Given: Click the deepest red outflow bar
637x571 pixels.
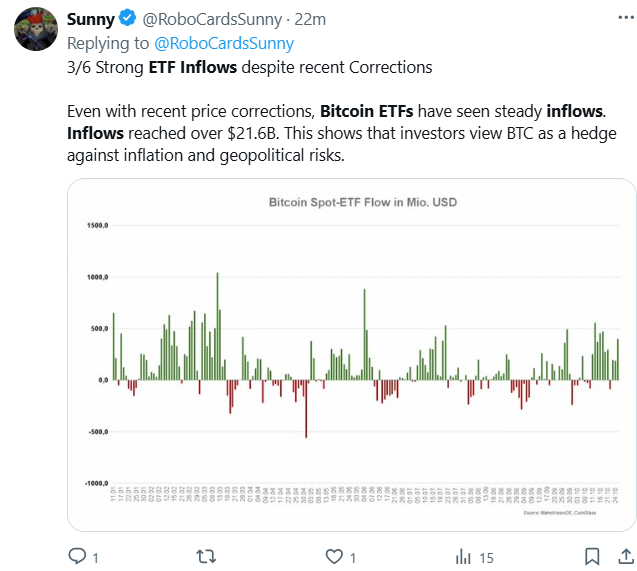Looking at the screenshot, I should [x=306, y=408].
